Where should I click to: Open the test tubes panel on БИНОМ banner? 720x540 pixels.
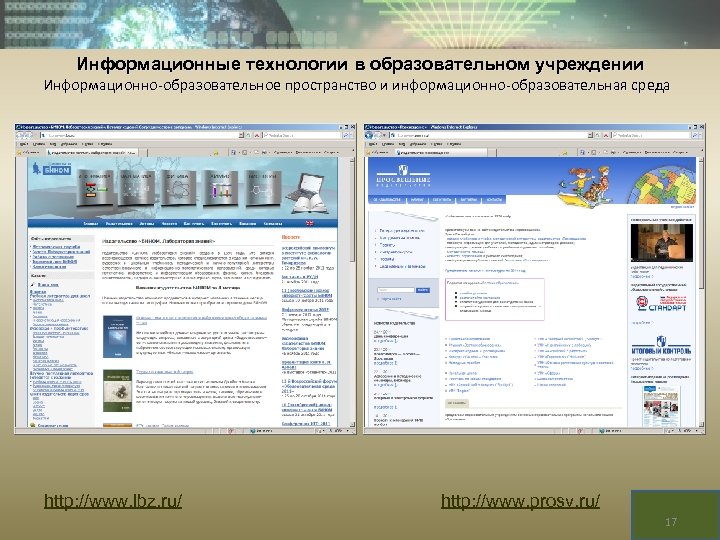tap(221, 187)
